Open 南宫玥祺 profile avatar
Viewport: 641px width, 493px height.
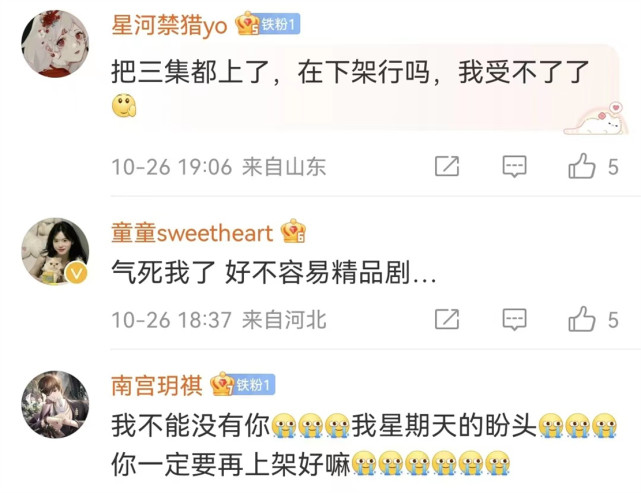[55, 404]
